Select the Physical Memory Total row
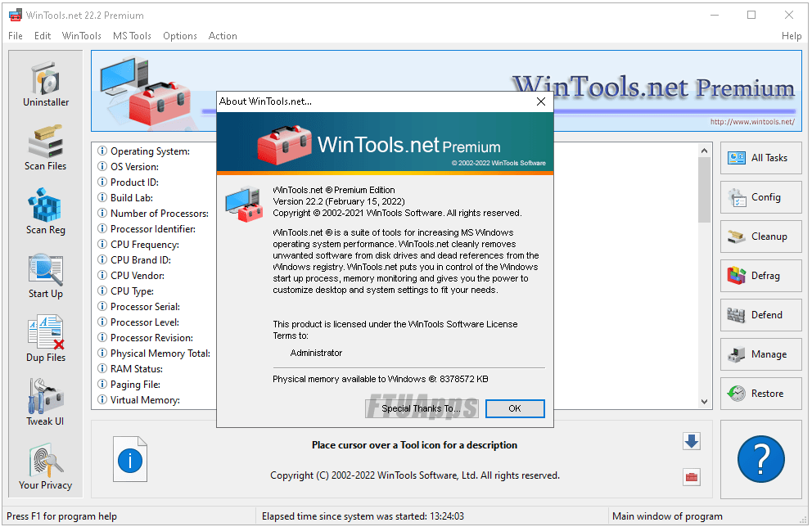 [x=155, y=353]
